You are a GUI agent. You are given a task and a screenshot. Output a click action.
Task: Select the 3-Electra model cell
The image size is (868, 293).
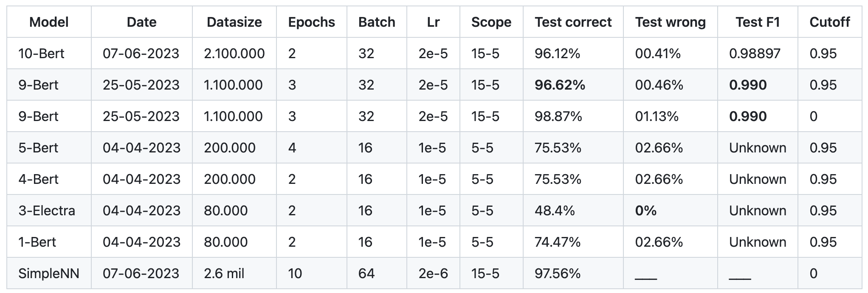[x=47, y=211]
